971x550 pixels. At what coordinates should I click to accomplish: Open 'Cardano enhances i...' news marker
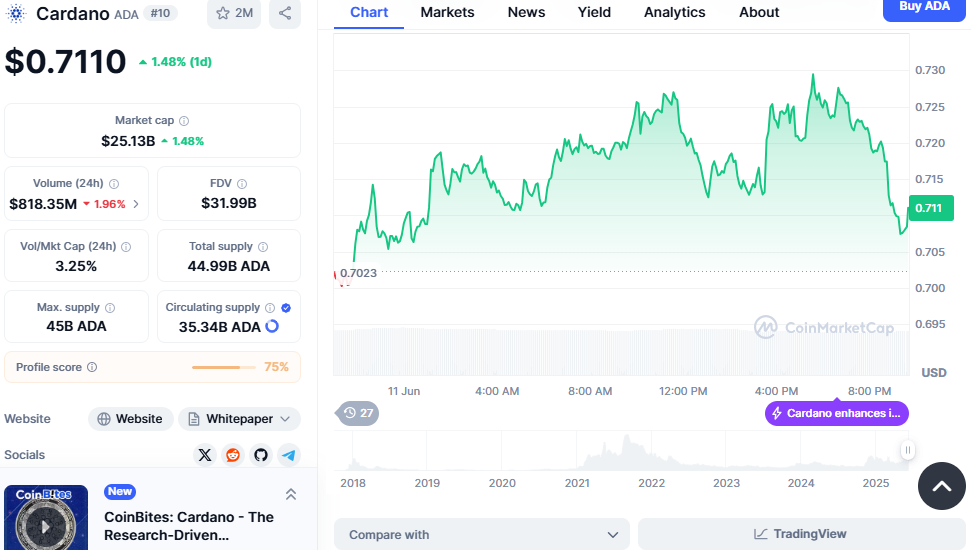pyautogui.click(x=837, y=413)
